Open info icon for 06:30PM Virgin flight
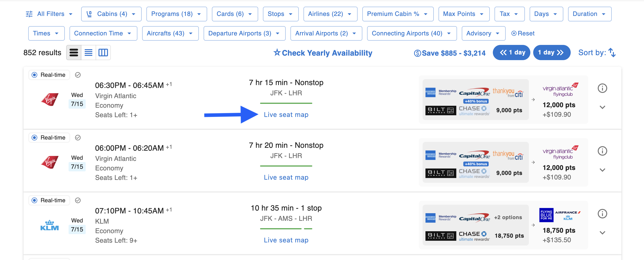This screenshot has height=260, width=644. [x=602, y=88]
